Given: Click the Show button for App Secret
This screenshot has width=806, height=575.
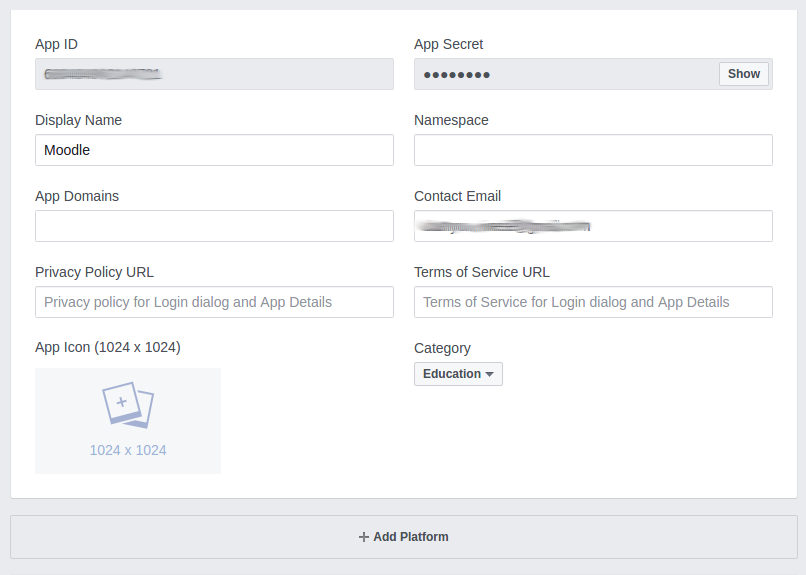Looking at the screenshot, I should click(x=743, y=74).
